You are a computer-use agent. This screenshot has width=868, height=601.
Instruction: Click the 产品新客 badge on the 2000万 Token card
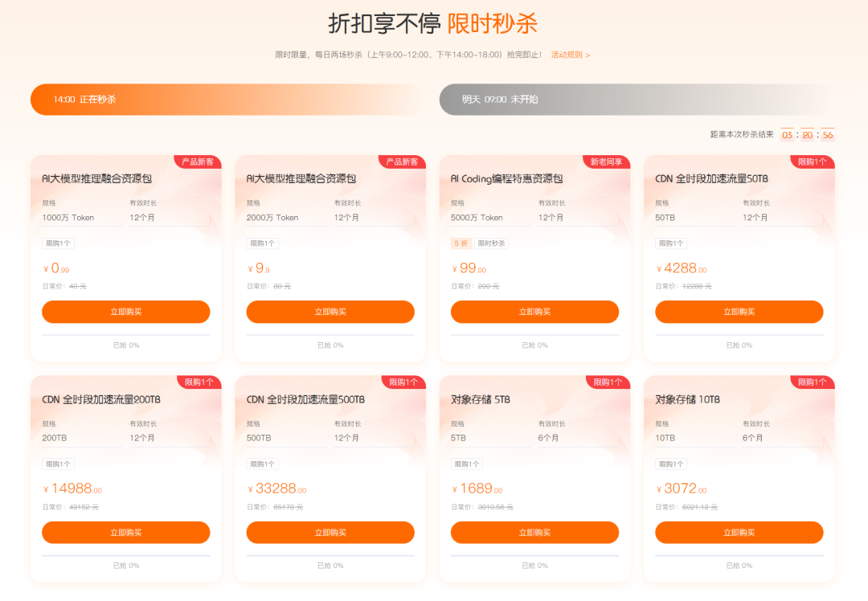click(x=402, y=161)
